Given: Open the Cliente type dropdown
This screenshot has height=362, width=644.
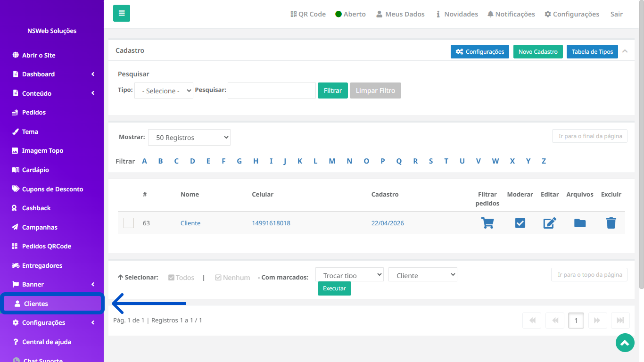Looking at the screenshot, I should 423,274.
